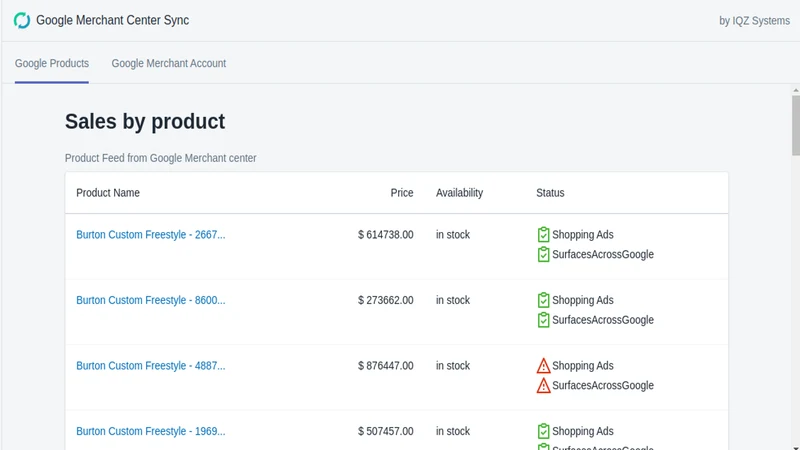This screenshot has height=450, width=800.
Task: Select the price $ 273662.00
Action: coord(386,300)
